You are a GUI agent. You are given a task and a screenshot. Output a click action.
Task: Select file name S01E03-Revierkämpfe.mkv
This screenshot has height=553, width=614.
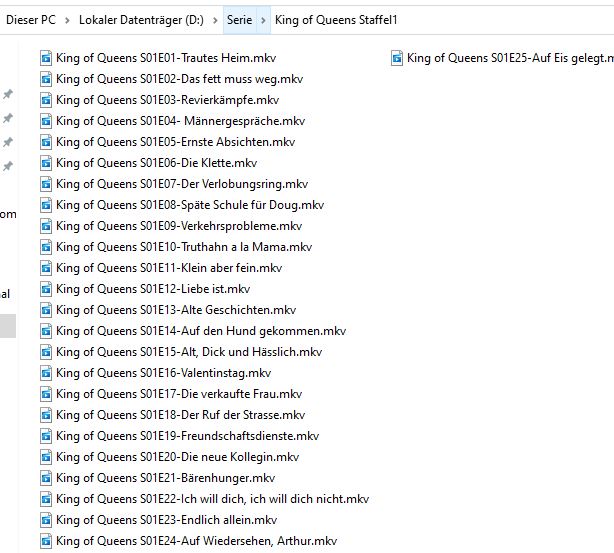tap(168, 100)
